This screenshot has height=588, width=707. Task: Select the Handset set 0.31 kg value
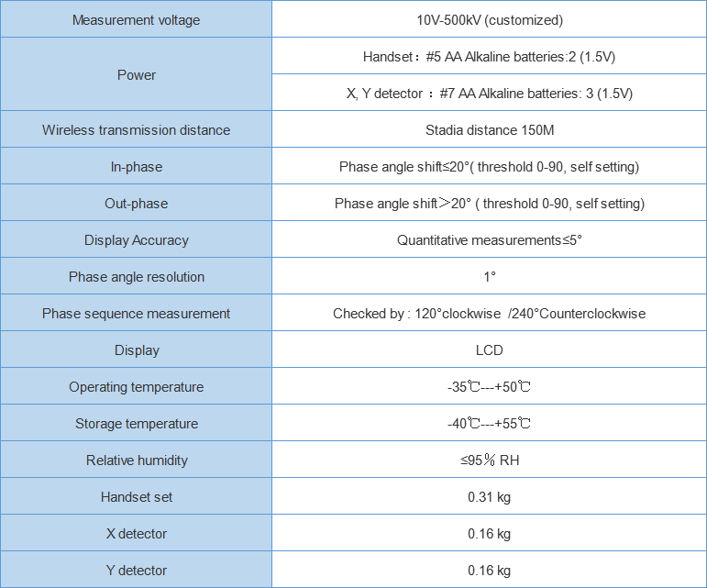489,497
